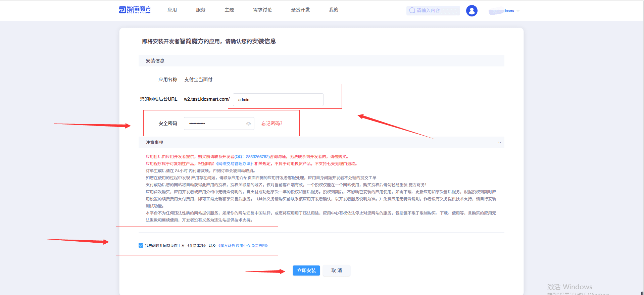
Task: Click the 忘记密码? link
Action: tap(272, 124)
